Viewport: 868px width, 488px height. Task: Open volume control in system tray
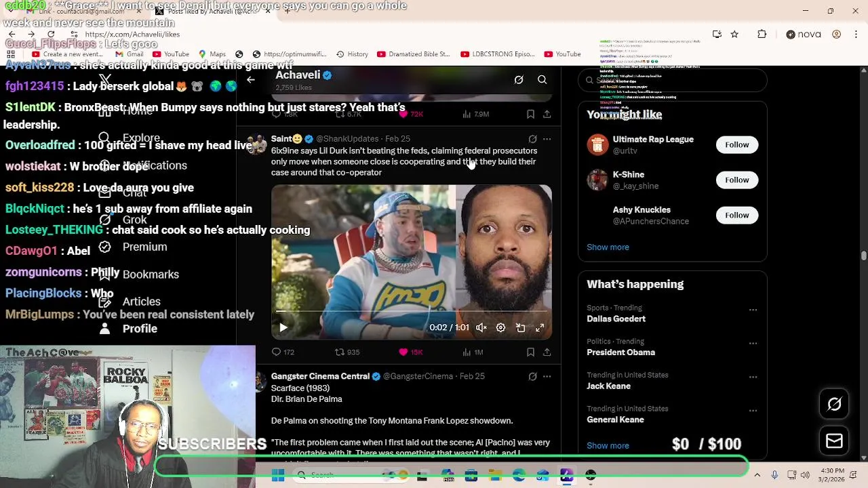tap(805, 476)
